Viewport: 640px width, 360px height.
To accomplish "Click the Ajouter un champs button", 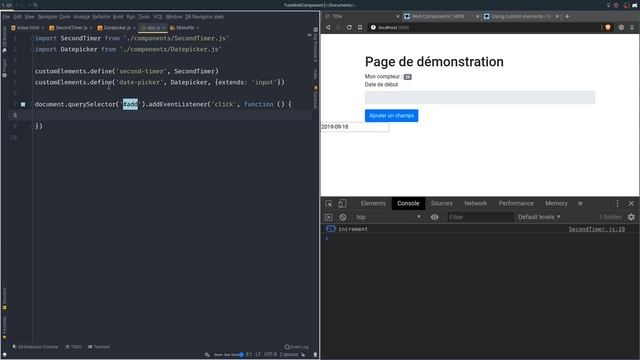I will click(x=391, y=116).
